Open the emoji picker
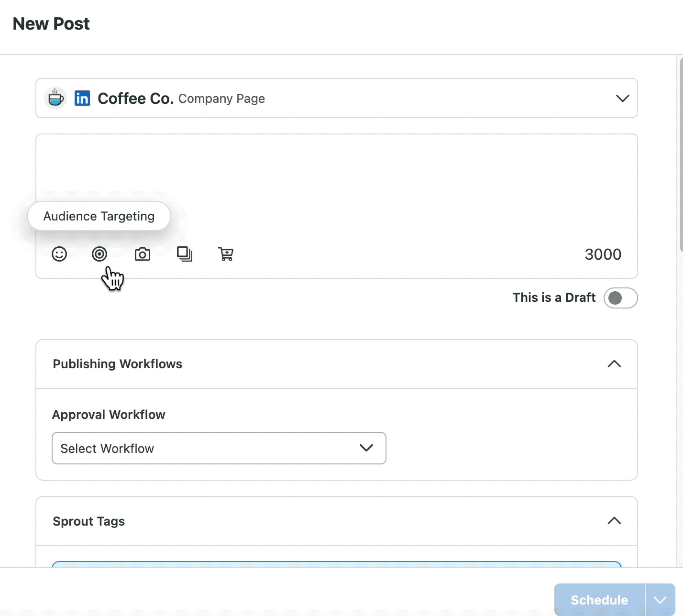The image size is (683, 616). pyautogui.click(x=59, y=254)
